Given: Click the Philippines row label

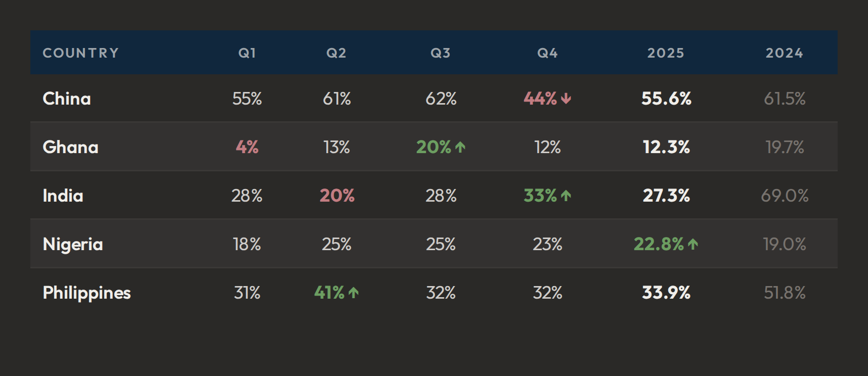Looking at the screenshot, I should click(86, 293).
